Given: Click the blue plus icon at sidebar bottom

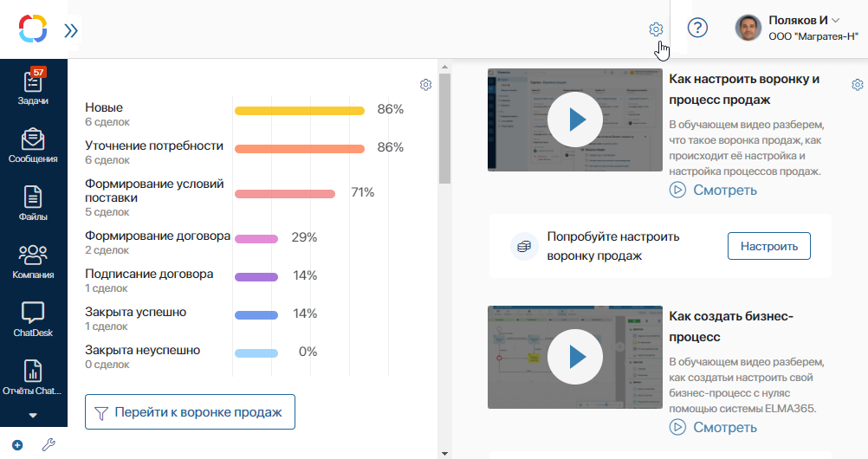Looking at the screenshot, I should tap(17, 445).
